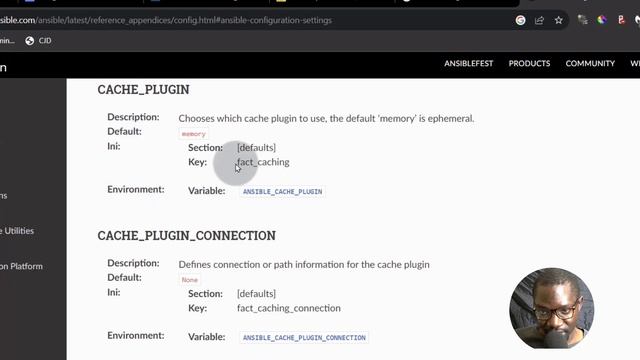640x360 pixels.
Task: Open the 'Platform' sidebar item
Action: [21, 266]
